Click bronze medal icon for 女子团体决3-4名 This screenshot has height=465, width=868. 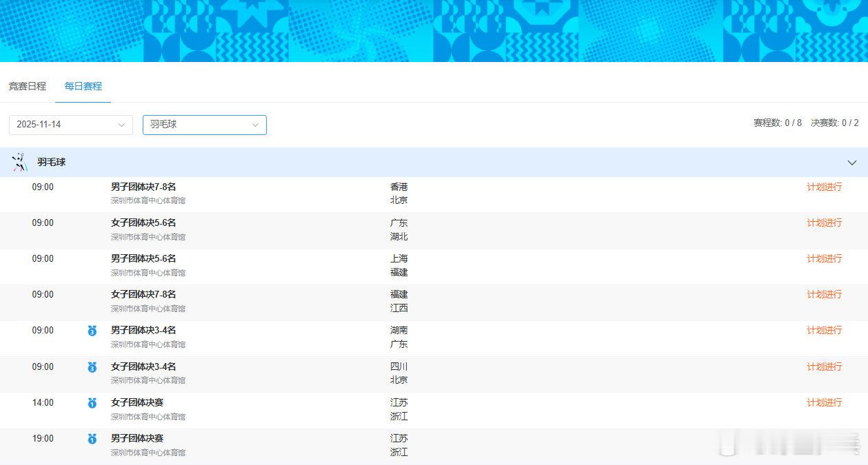(92, 368)
